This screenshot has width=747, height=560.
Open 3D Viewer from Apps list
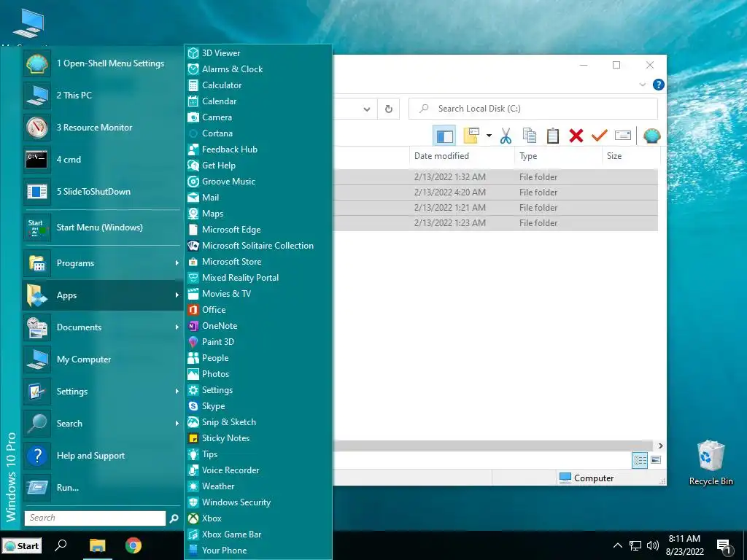pyautogui.click(x=258, y=52)
